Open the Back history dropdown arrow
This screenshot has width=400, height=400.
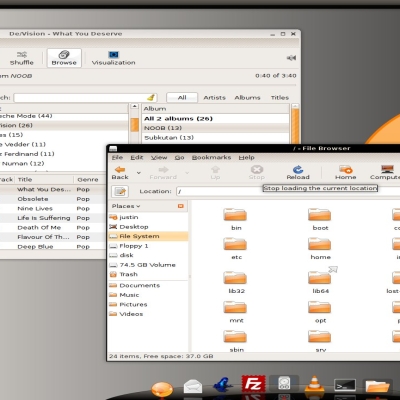click(x=139, y=173)
